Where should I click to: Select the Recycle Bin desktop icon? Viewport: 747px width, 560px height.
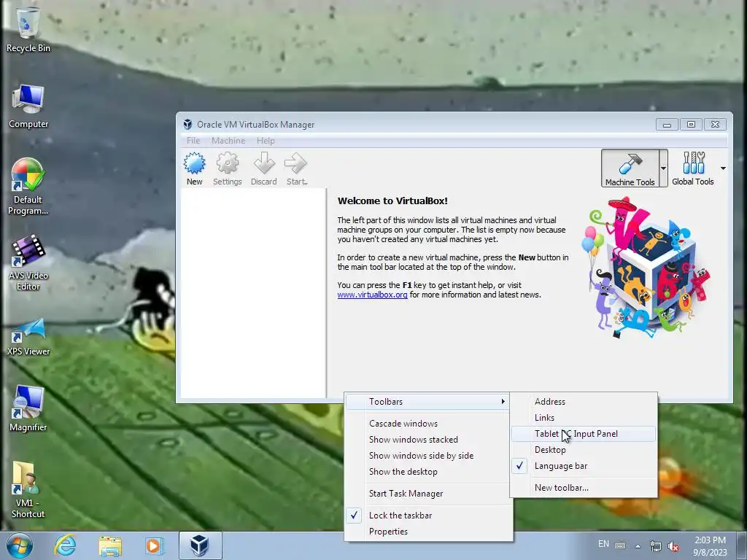[x=28, y=29]
